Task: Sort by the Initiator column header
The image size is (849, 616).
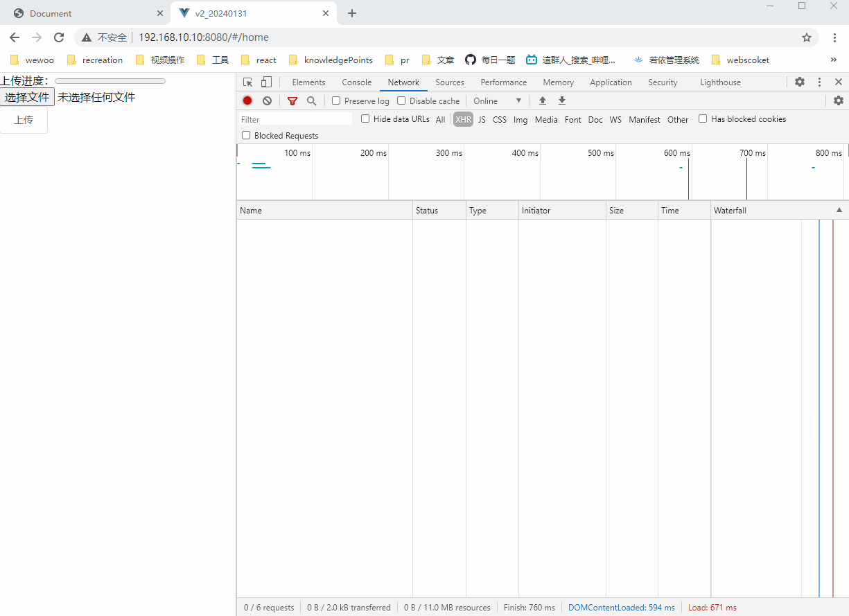Action: click(562, 210)
